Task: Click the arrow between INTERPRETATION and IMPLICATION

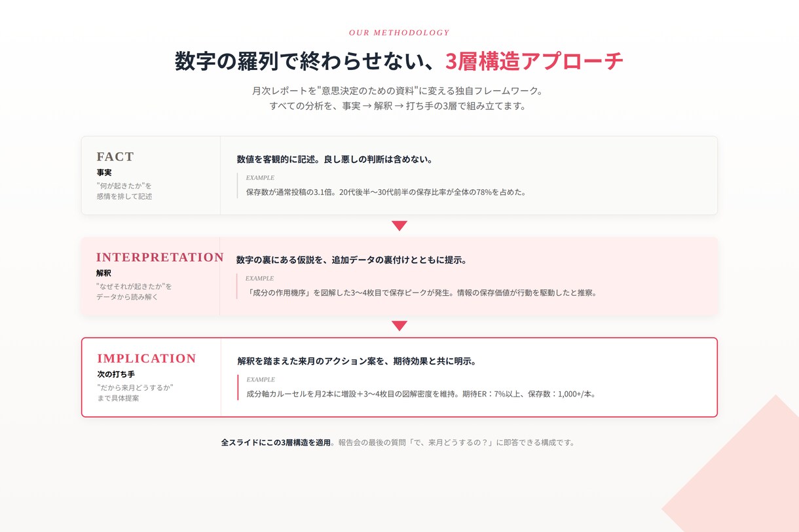Action: 399,326
